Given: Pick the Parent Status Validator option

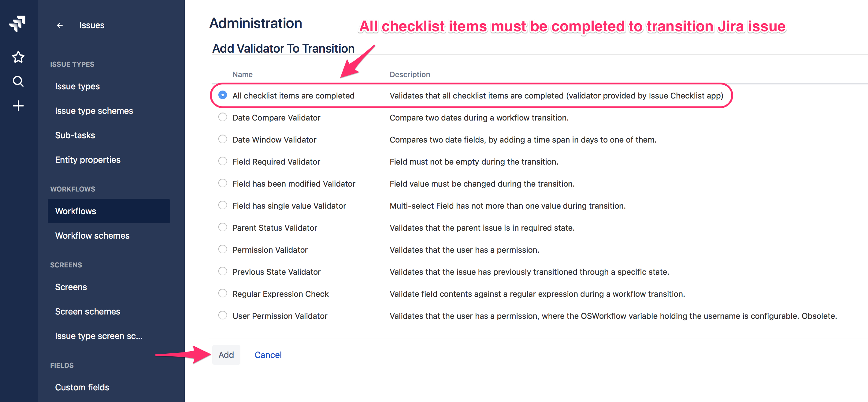Looking at the screenshot, I should click(x=222, y=227).
